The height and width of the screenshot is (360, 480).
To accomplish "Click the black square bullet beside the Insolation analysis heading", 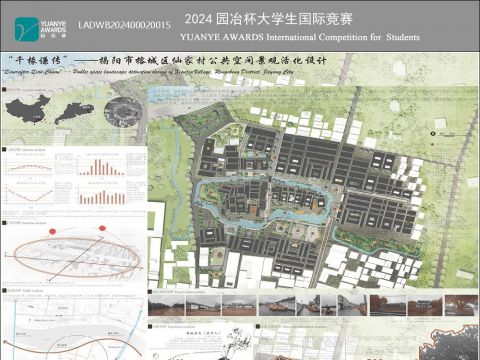I will point(4,223).
